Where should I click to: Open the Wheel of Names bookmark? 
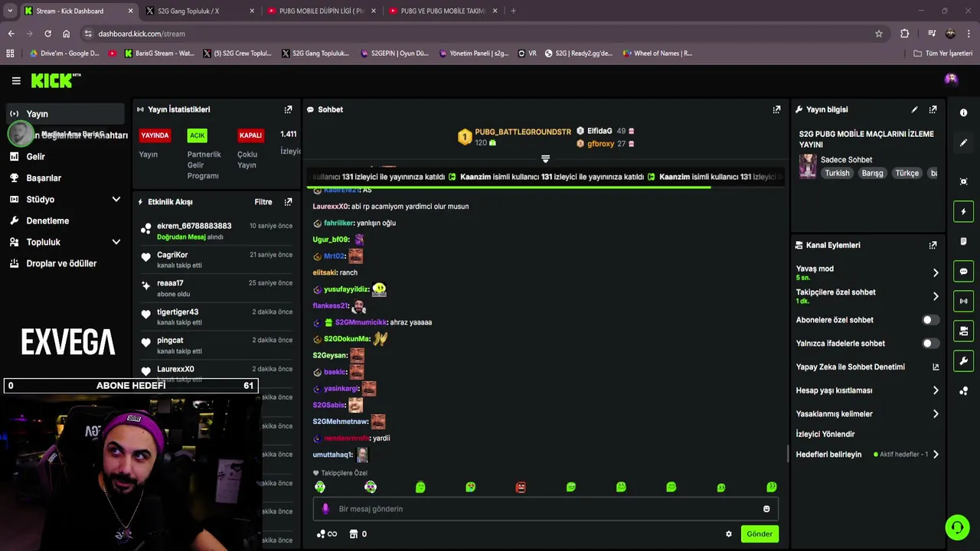coord(658,54)
